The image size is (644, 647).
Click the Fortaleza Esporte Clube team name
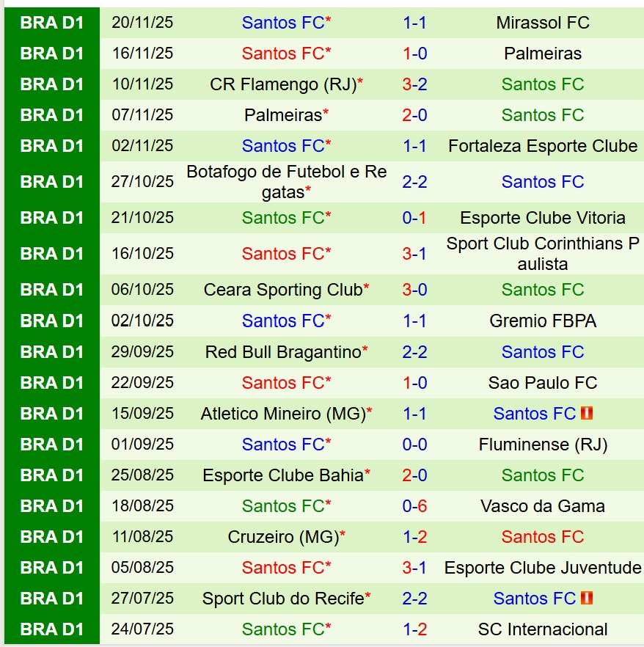[x=542, y=146]
